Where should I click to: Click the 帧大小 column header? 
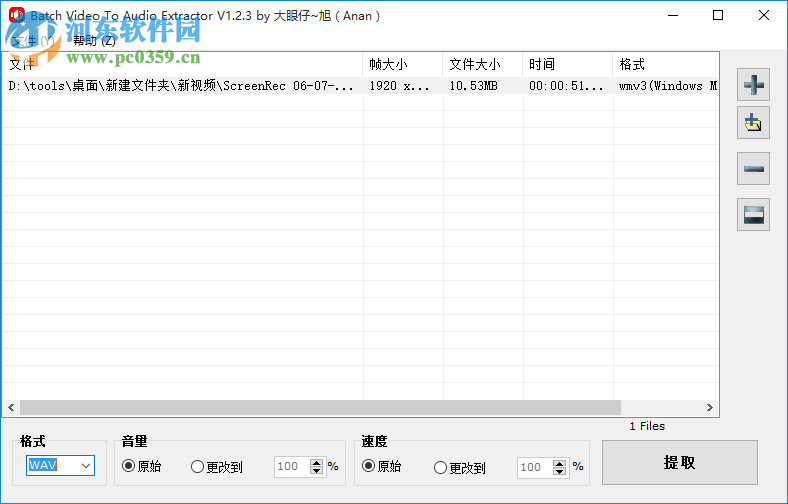point(403,64)
